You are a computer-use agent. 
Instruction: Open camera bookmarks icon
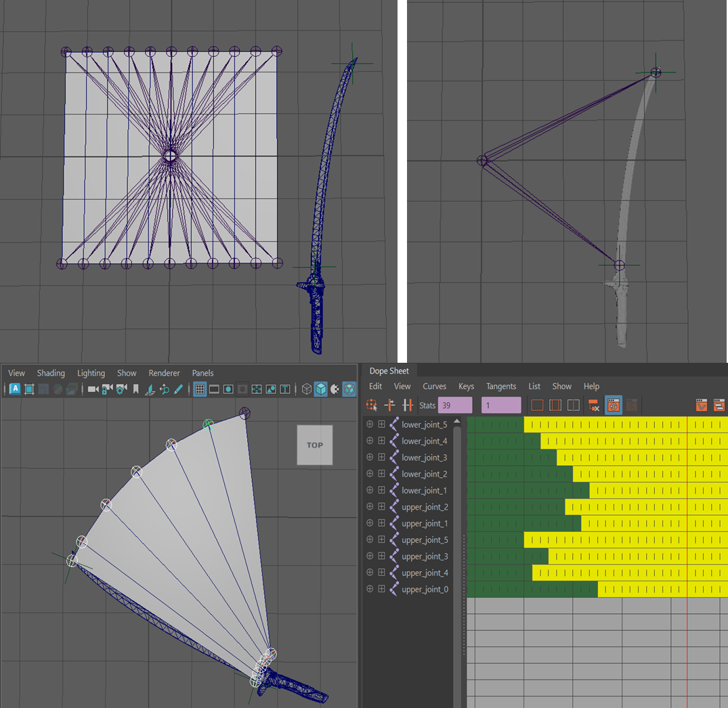point(136,389)
